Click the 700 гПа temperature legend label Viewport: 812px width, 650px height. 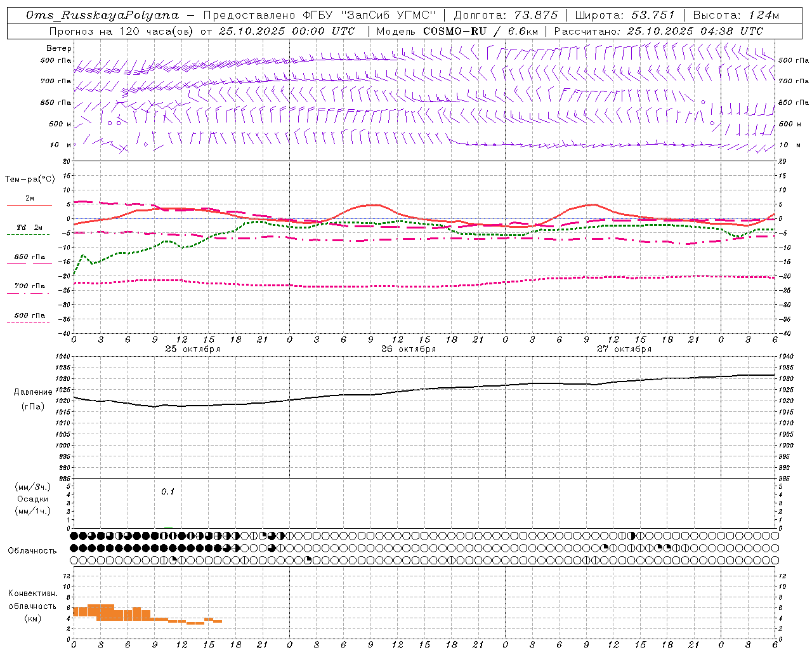30,286
